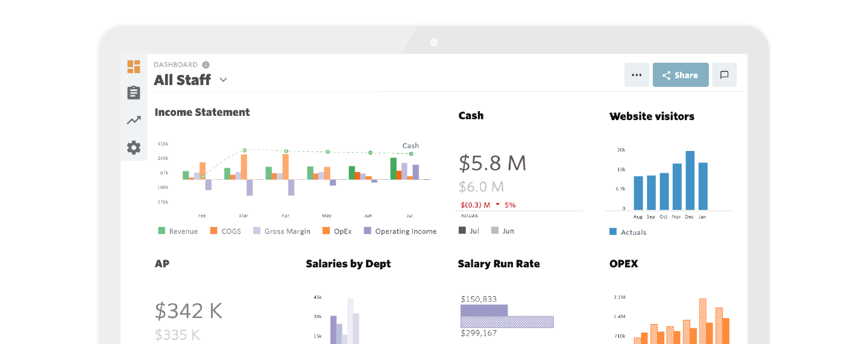
Task: Click the Share button
Action: (x=681, y=75)
